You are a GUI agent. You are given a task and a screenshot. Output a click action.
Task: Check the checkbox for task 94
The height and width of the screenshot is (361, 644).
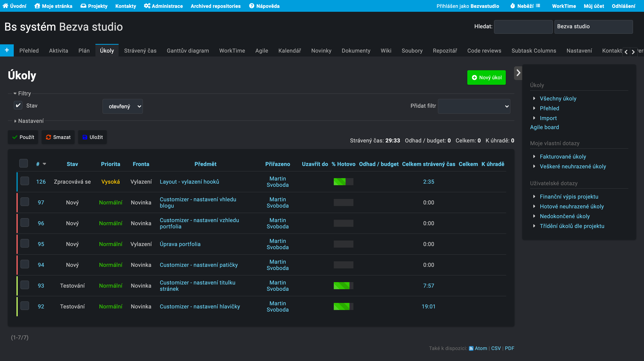pos(25,264)
